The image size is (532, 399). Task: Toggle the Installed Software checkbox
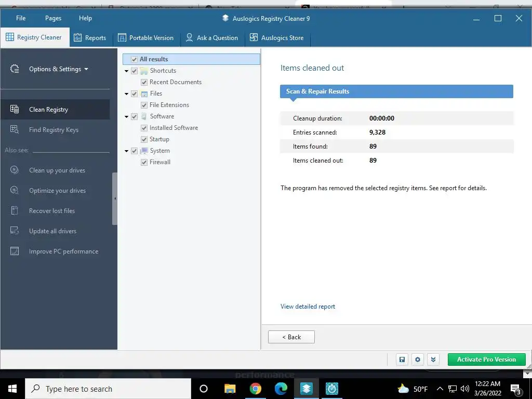click(x=144, y=128)
